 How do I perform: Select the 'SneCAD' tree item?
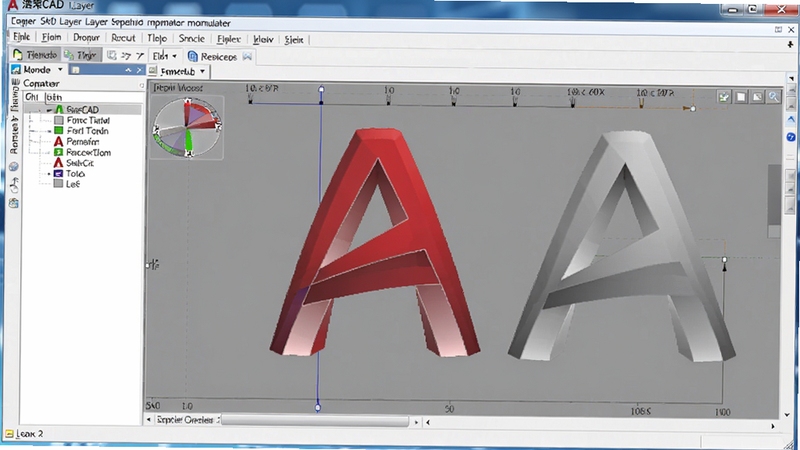click(x=82, y=109)
